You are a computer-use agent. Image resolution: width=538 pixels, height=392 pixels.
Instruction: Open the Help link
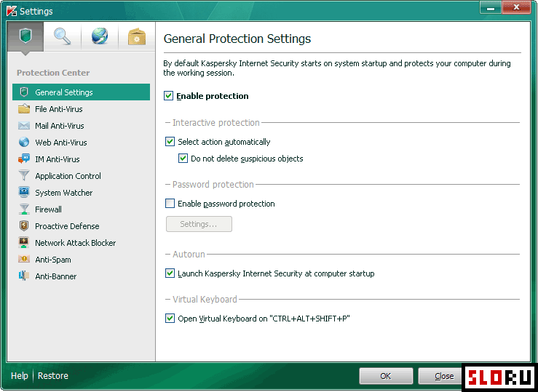(19, 375)
